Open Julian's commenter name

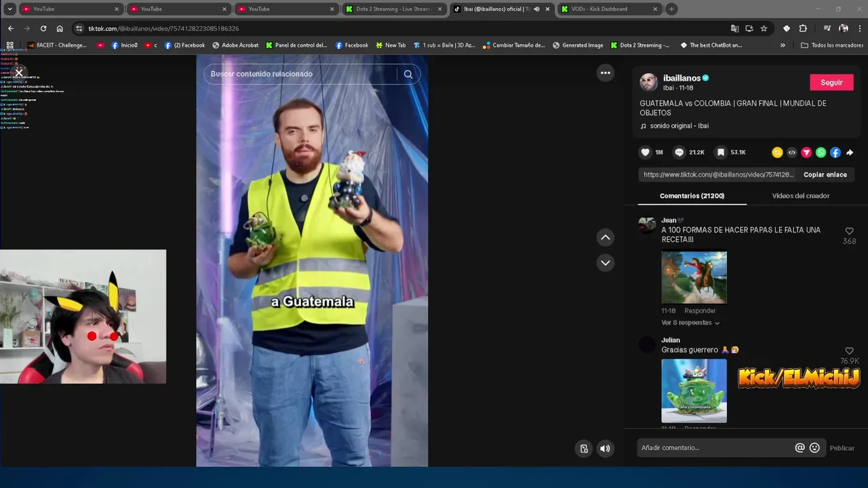[671, 340]
